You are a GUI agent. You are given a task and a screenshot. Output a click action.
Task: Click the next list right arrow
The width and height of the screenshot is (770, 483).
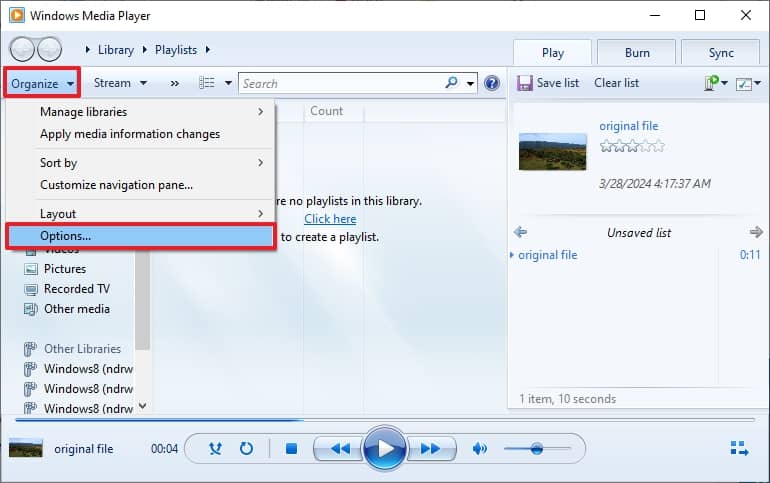[756, 232]
